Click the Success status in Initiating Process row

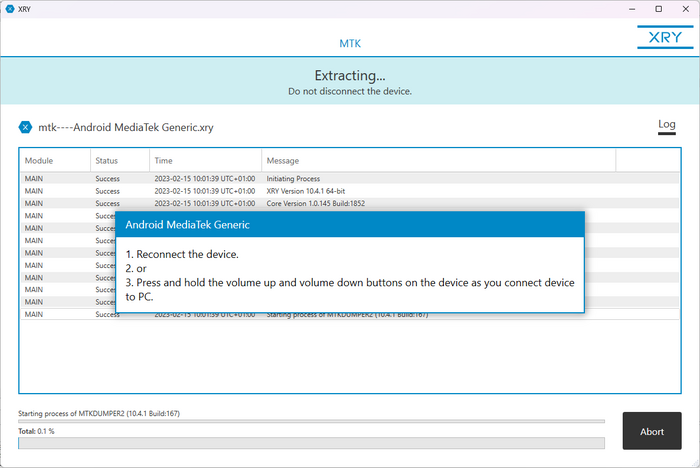point(108,179)
